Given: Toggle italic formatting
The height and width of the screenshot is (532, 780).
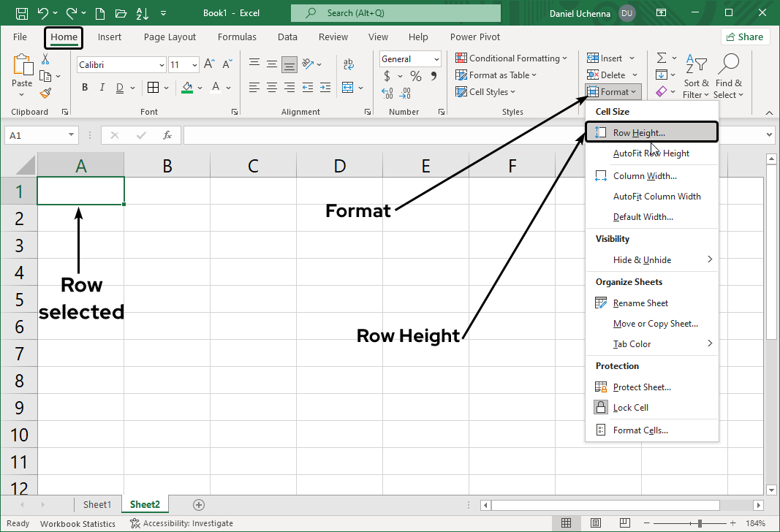Looking at the screenshot, I should (102, 87).
